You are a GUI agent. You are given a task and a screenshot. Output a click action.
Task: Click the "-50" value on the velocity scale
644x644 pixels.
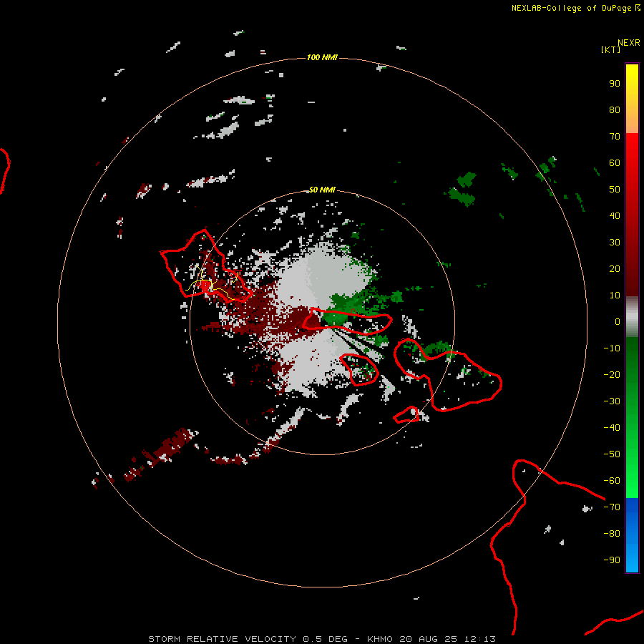[612, 454]
